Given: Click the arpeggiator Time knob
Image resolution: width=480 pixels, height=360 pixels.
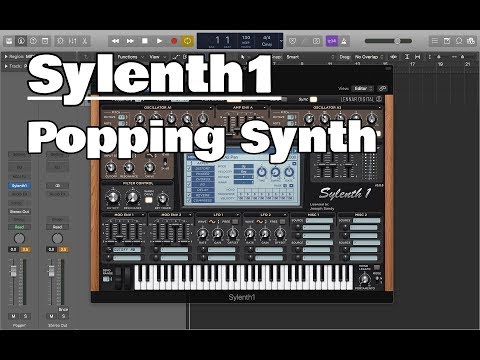Looking at the screenshot, I should [x=262, y=172].
